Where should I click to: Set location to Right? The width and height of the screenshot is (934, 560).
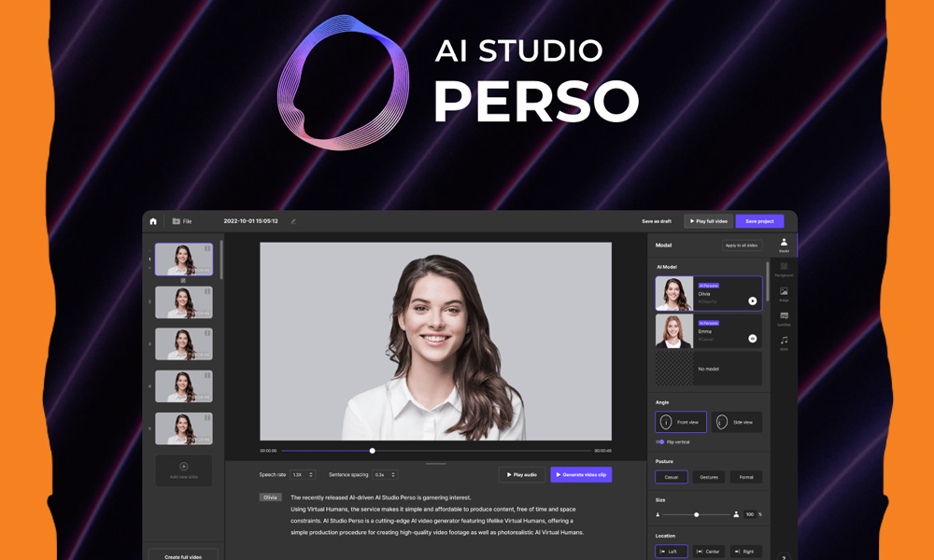(x=746, y=552)
